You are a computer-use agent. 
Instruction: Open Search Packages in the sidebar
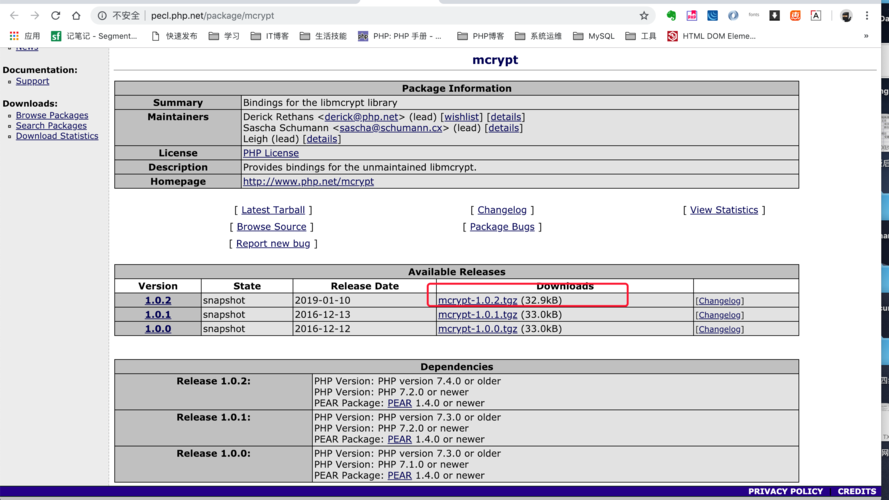pyautogui.click(x=51, y=126)
